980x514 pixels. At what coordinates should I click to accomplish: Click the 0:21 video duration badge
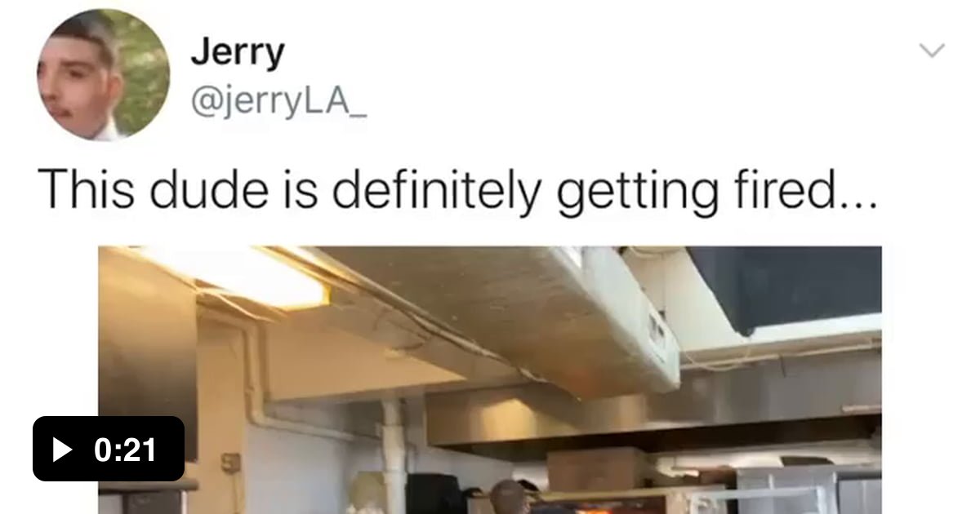coord(109,449)
